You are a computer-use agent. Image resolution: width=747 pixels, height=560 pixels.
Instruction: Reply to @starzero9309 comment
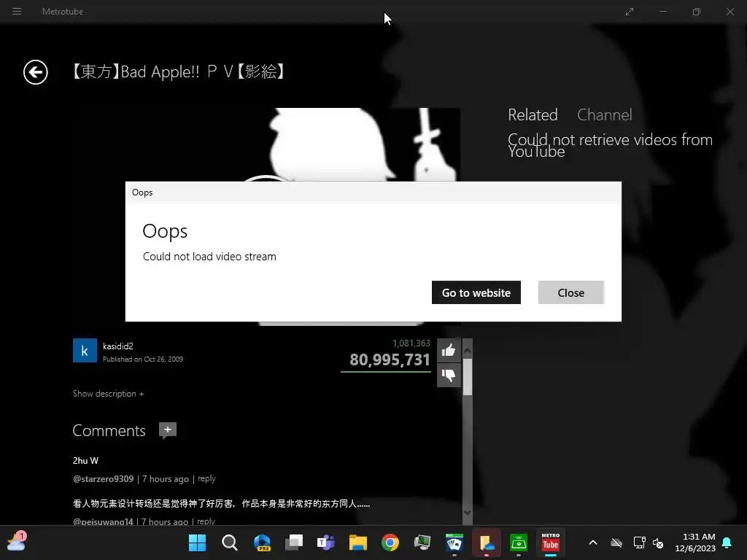206,478
